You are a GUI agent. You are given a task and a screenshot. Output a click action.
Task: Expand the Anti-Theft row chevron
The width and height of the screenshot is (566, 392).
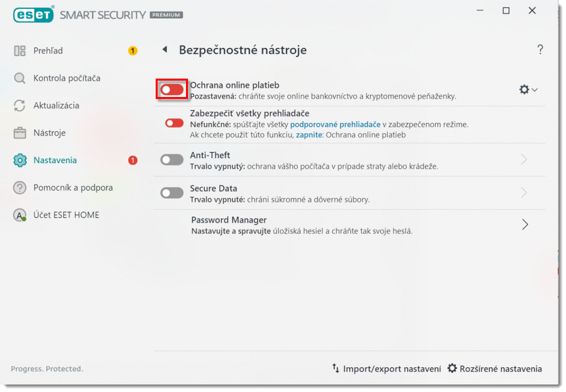(524, 160)
